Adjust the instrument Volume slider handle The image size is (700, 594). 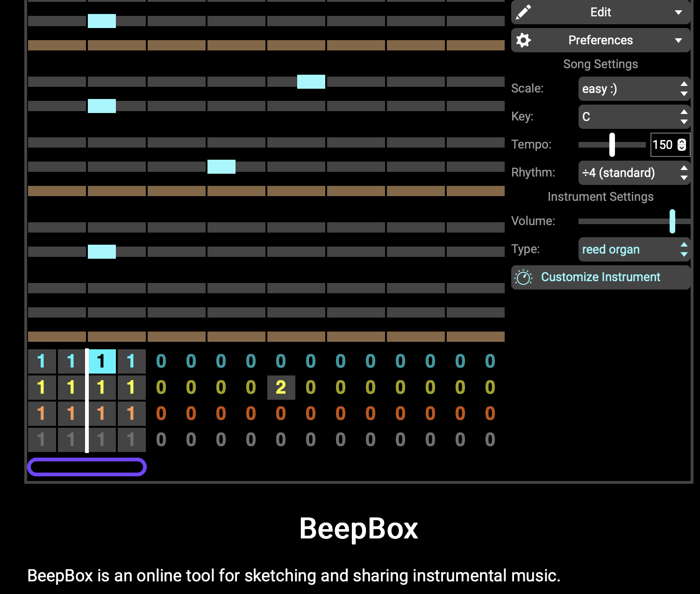point(672,221)
